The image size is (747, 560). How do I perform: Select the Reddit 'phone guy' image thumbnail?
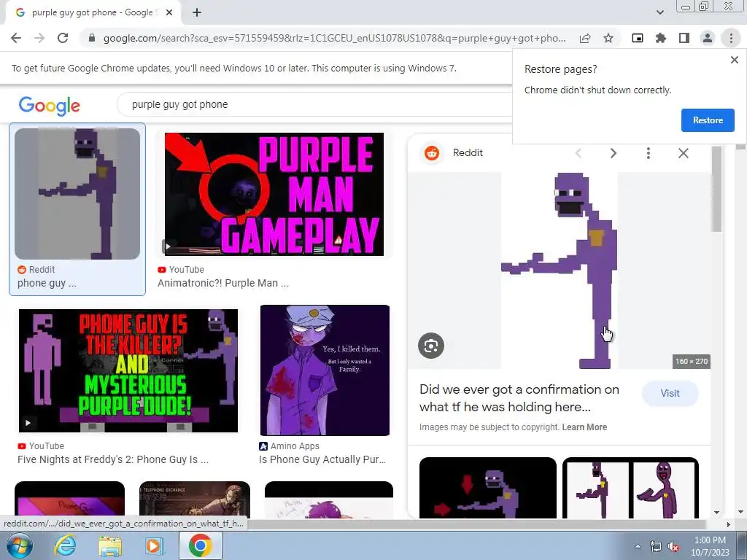click(77, 194)
